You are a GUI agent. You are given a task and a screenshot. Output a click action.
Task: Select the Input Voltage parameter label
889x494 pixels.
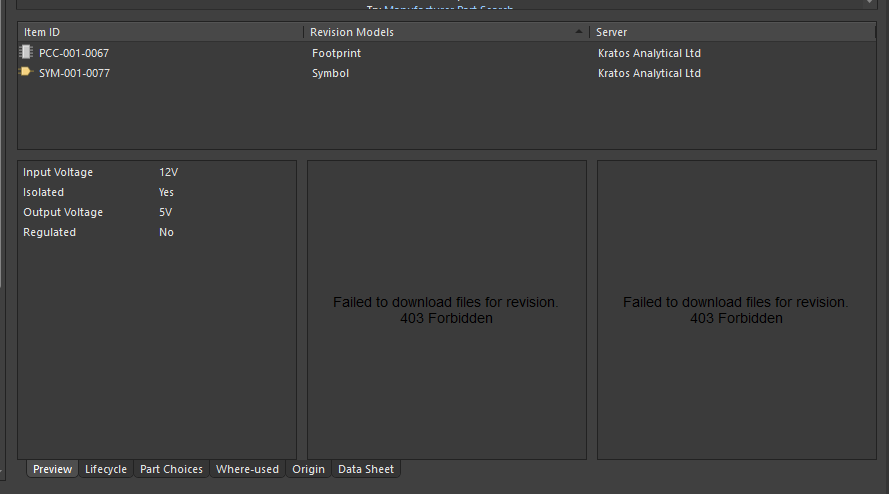tap(58, 172)
